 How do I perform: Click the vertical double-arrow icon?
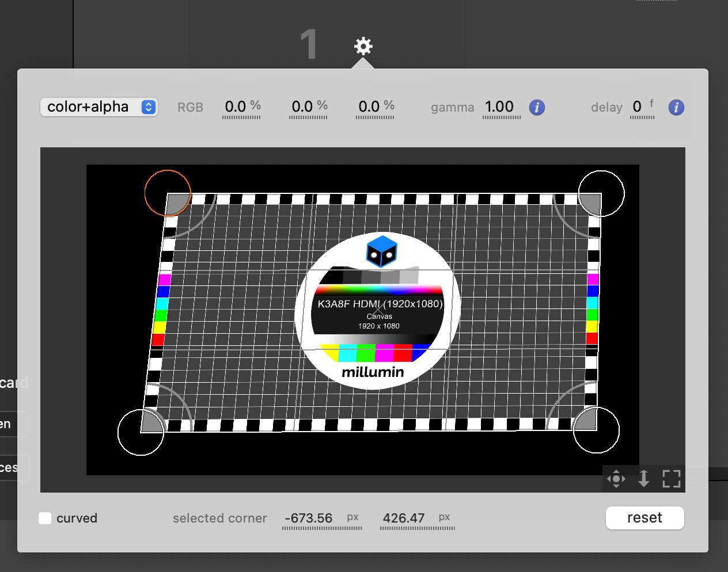[644, 479]
